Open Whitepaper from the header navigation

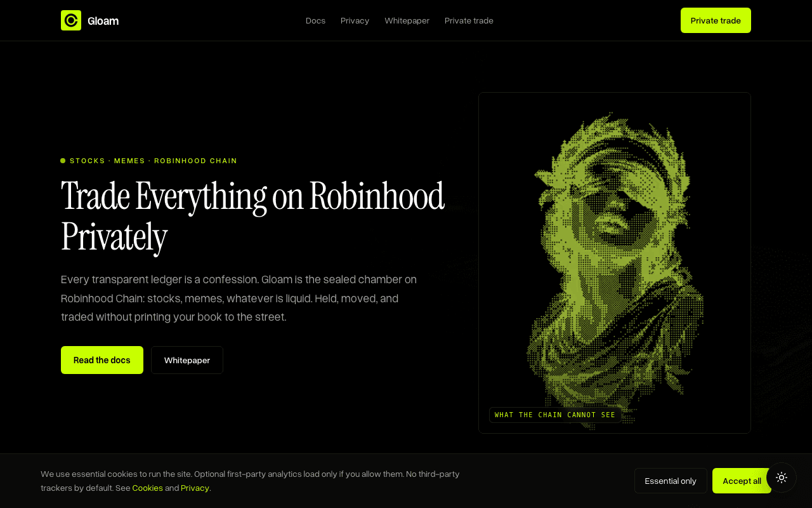[407, 20]
